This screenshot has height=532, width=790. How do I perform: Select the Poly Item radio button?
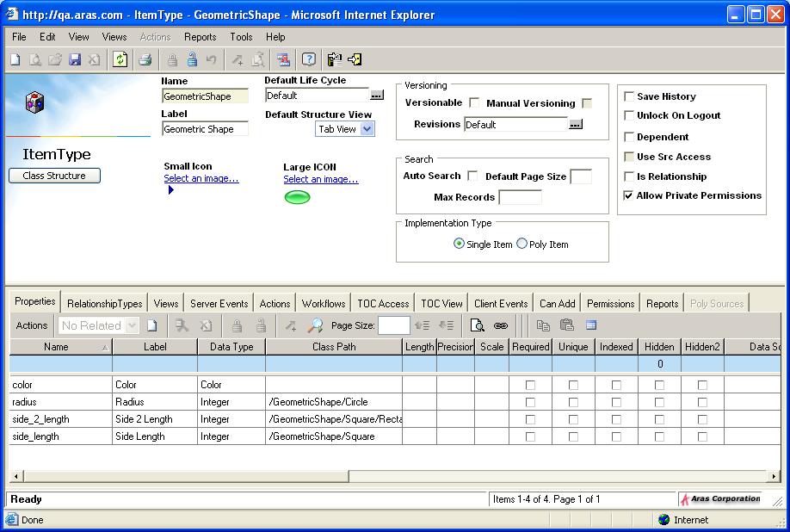point(522,244)
